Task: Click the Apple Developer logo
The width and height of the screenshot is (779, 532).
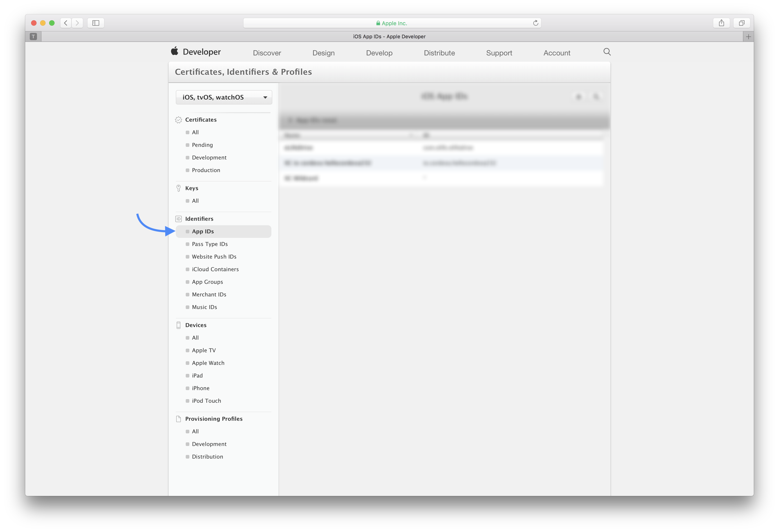Action: coord(175,51)
